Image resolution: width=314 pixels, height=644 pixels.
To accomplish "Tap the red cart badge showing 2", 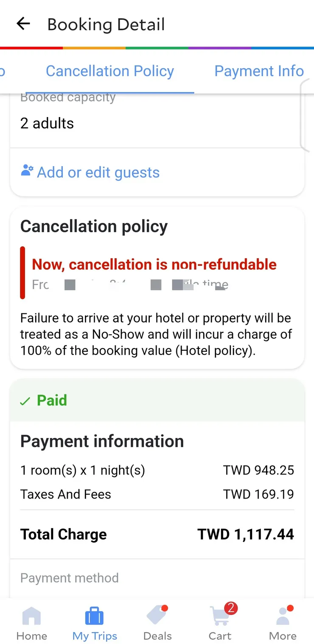I will click(231, 609).
